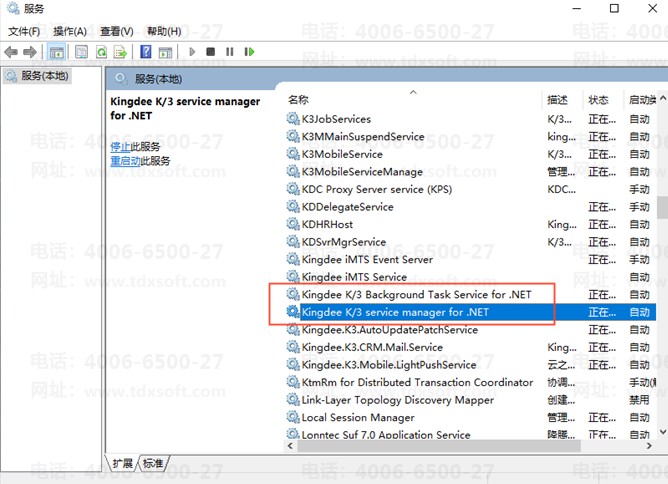Image resolution: width=668 pixels, height=484 pixels.
Task: Select KtmRm for Distributed Transaction Coordinator
Action: pyautogui.click(x=470, y=382)
